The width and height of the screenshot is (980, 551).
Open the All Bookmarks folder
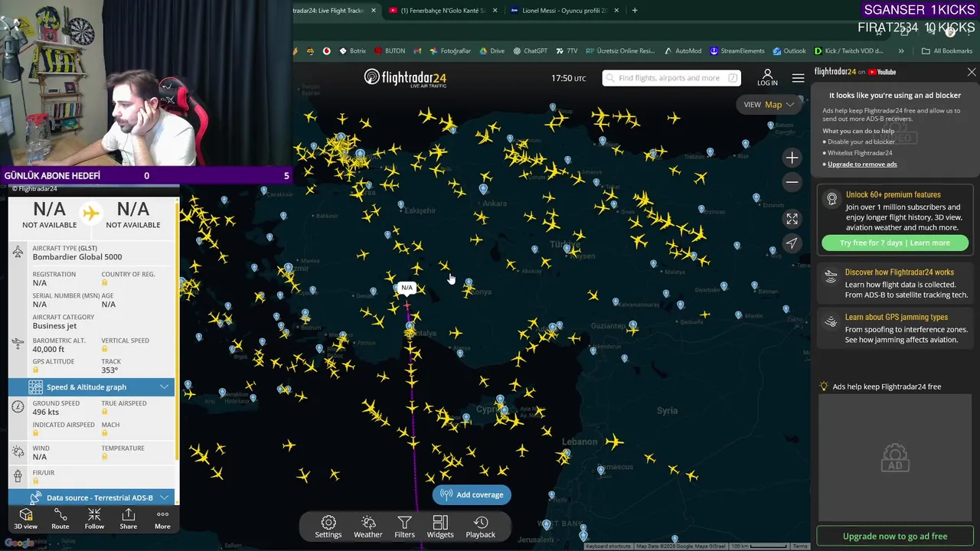[947, 51]
